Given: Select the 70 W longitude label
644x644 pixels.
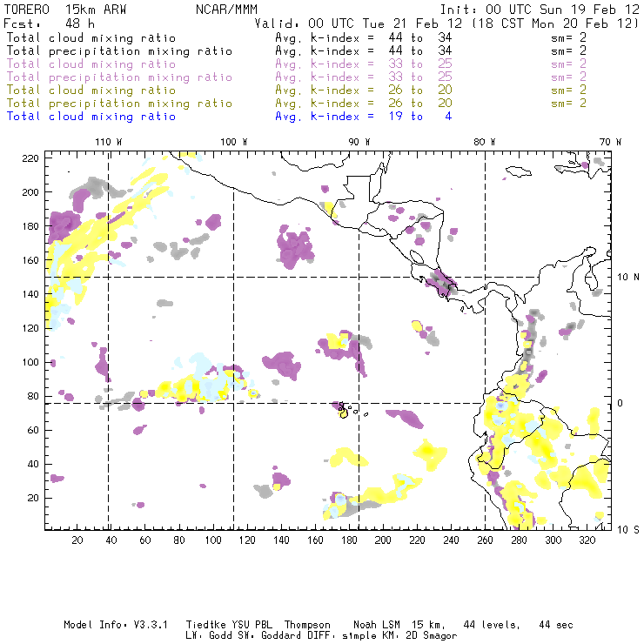Looking at the screenshot, I should click(x=610, y=142).
